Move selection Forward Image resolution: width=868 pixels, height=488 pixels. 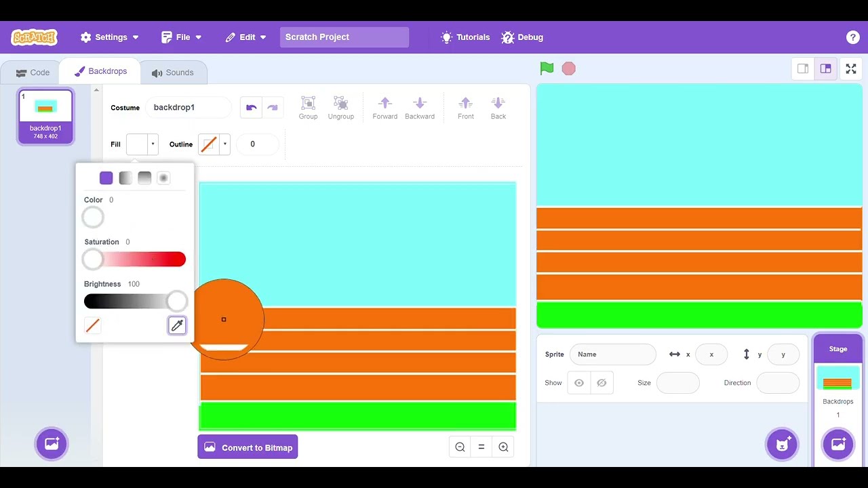(x=385, y=108)
